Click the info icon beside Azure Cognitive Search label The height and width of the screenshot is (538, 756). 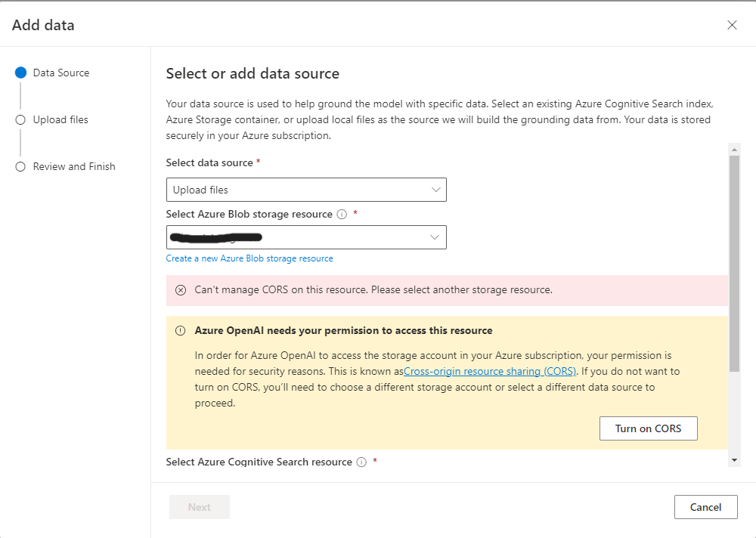pyautogui.click(x=361, y=462)
